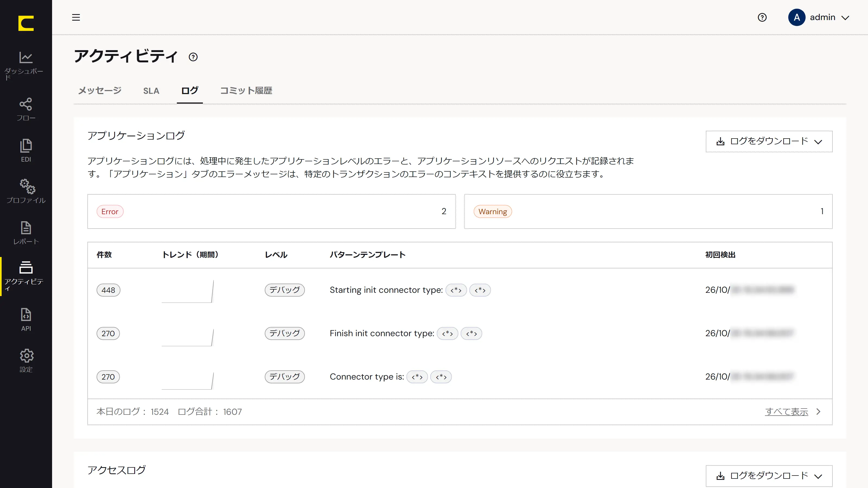Open 設定 in the sidebar
This screenshot has width=868, height=488.
26,361
